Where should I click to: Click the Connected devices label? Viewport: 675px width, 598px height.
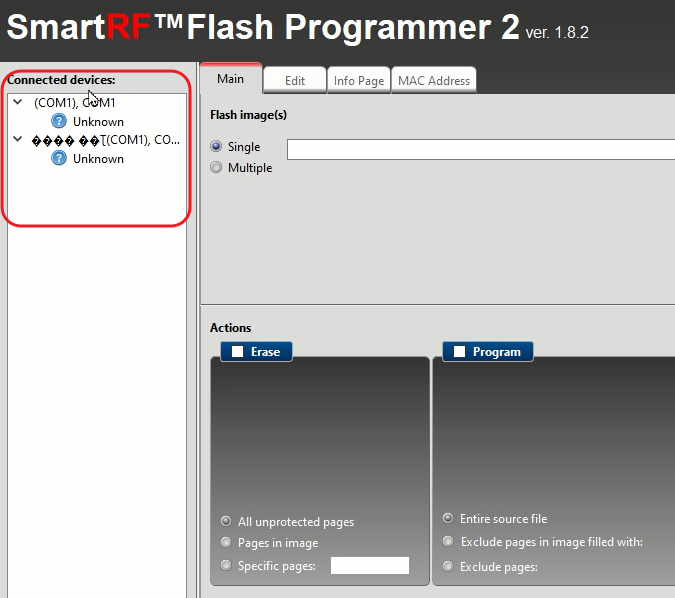click(61, 80)
